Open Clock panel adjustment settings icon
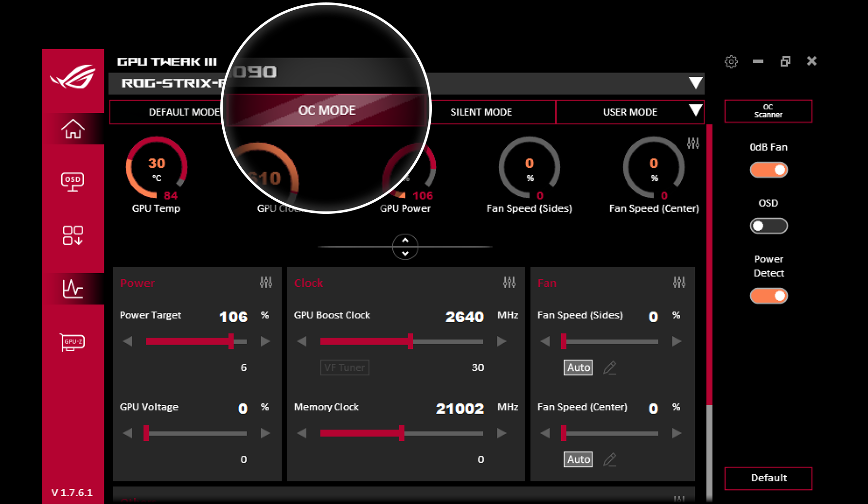868x504 pixels. click(x=509, y=282)
